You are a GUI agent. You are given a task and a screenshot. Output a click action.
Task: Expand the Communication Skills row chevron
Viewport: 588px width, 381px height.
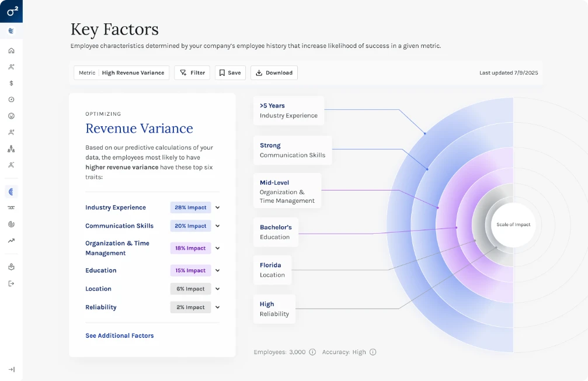click(217, 226)
